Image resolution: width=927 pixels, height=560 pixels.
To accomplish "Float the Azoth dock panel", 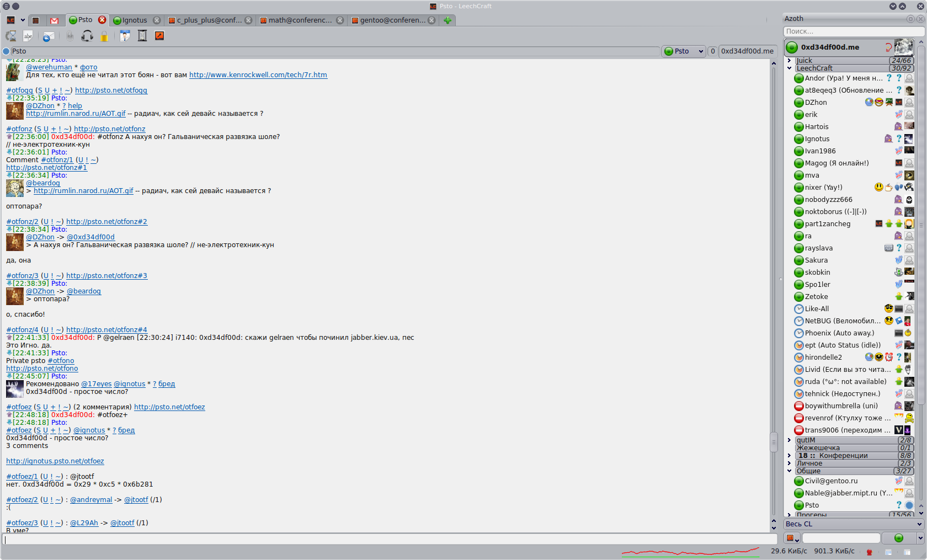I will [x=910, y=19].
